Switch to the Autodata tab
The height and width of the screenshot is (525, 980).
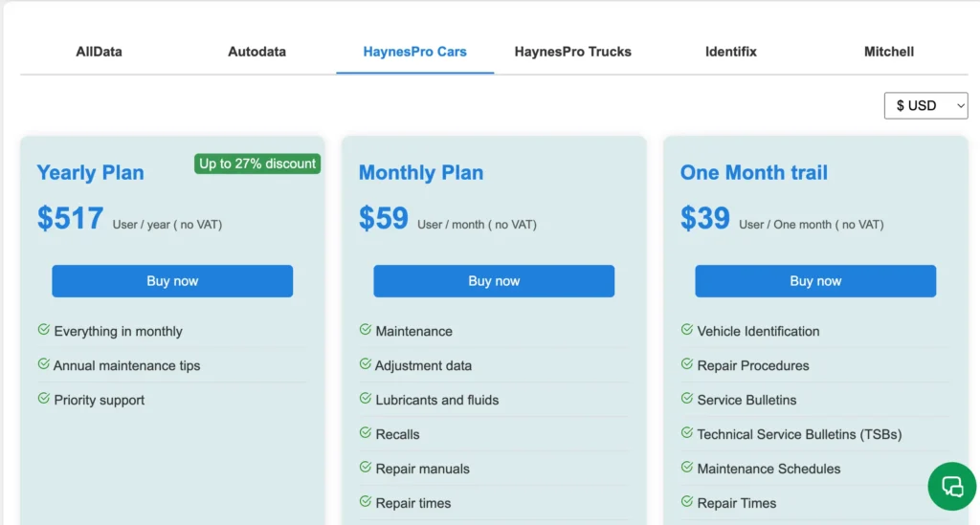click(256, 52)
